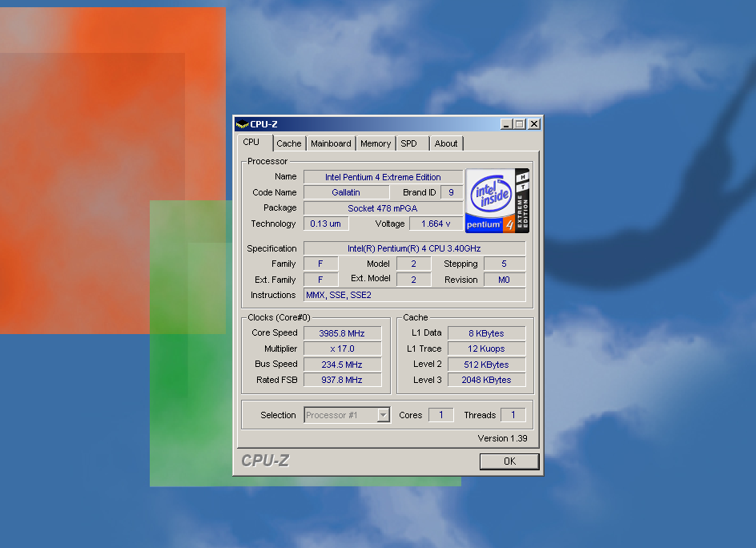Minimize the CPU-Z window
Image resolution: width=756 pixels, height=548 pixels.
click(506, 124)
